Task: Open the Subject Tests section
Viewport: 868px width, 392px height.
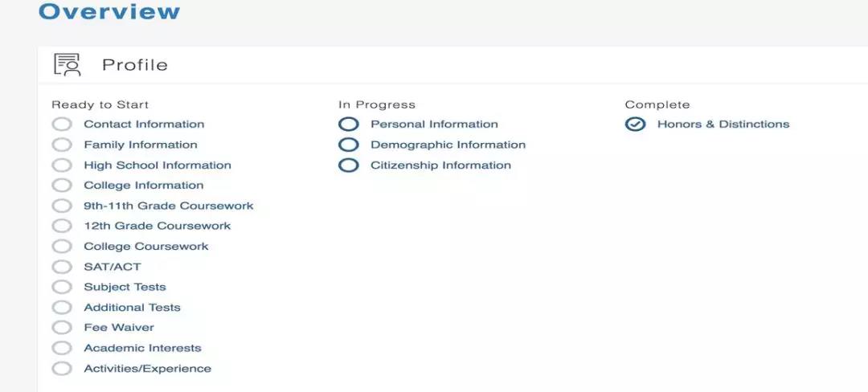Action: [x=125, y=287]
